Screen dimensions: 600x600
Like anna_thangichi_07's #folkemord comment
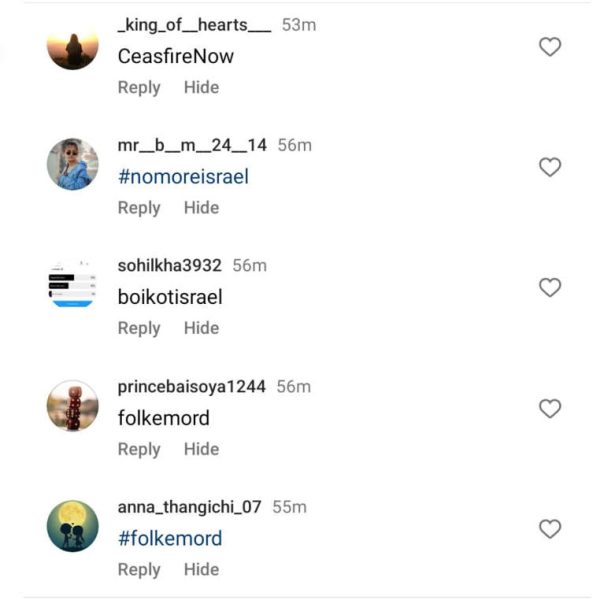tap(549, 529)
